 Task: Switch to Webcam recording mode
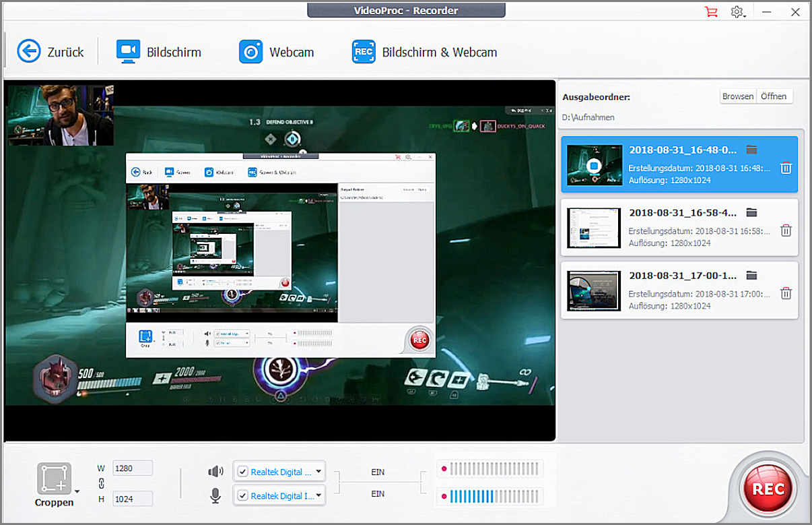tap(277, 52)
